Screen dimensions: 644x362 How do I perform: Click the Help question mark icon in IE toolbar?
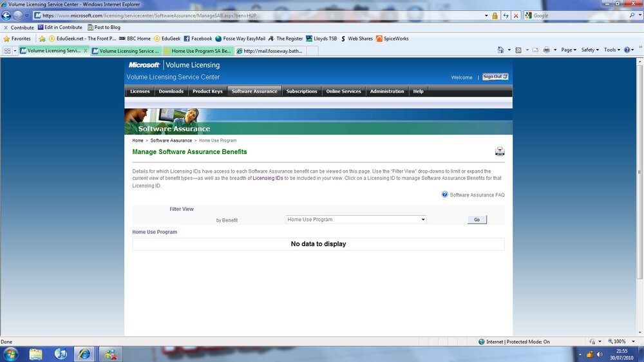tap(627, 50)
